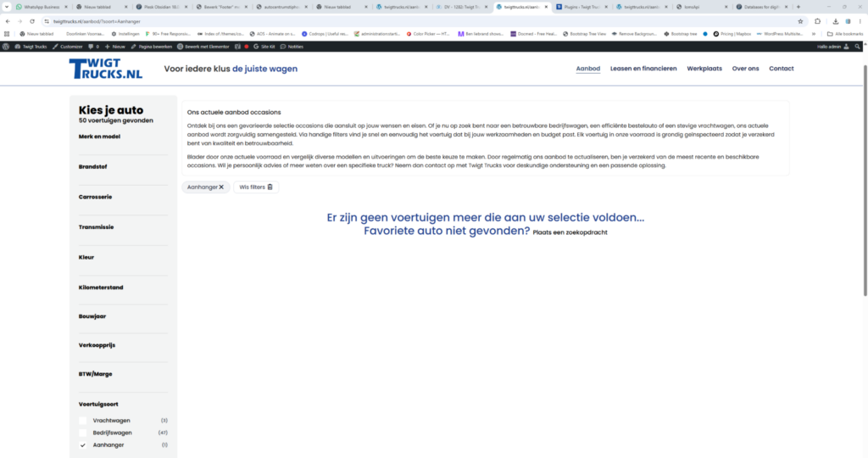Viewport: 868px width, 458px height.
Task: Tick the Vrachtwagen checkbox
Action: [x=83, y=421]
